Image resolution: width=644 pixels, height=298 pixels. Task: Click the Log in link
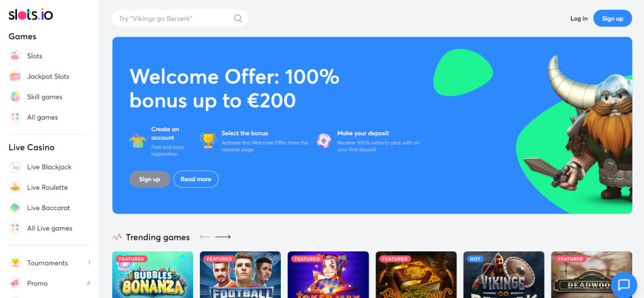tap(579, 18)
